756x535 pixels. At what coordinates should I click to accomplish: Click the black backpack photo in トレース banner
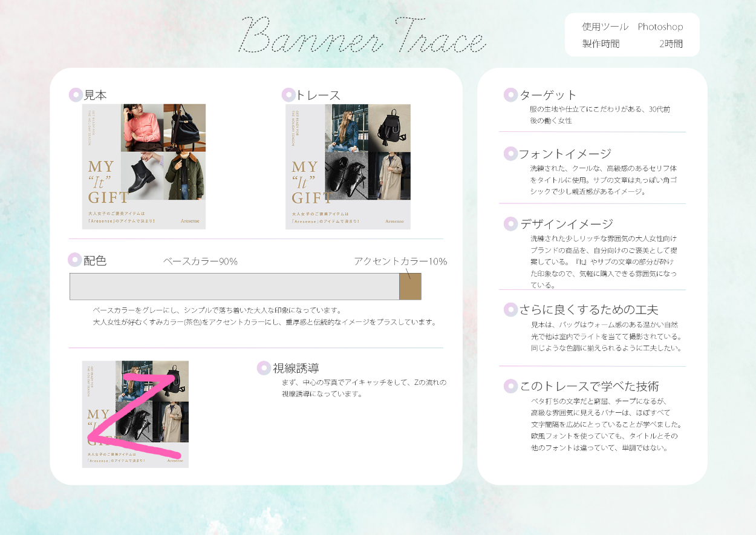pyautogui.click(x=389, y=128)
